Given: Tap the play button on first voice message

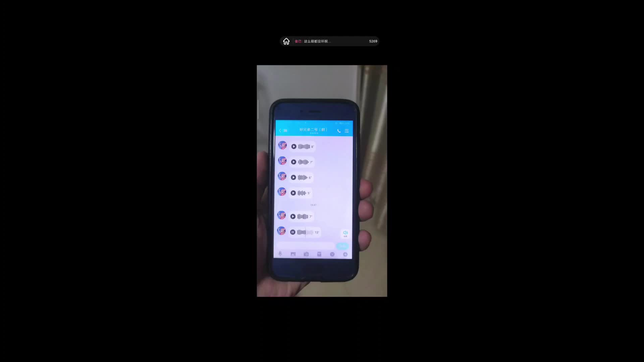Looking at the screenshot, I should [x=293, y=146].
